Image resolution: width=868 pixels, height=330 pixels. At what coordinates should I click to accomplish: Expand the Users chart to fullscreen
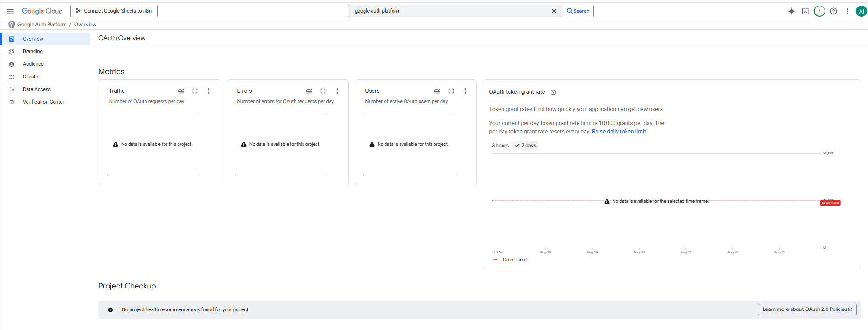pos(451,91)
